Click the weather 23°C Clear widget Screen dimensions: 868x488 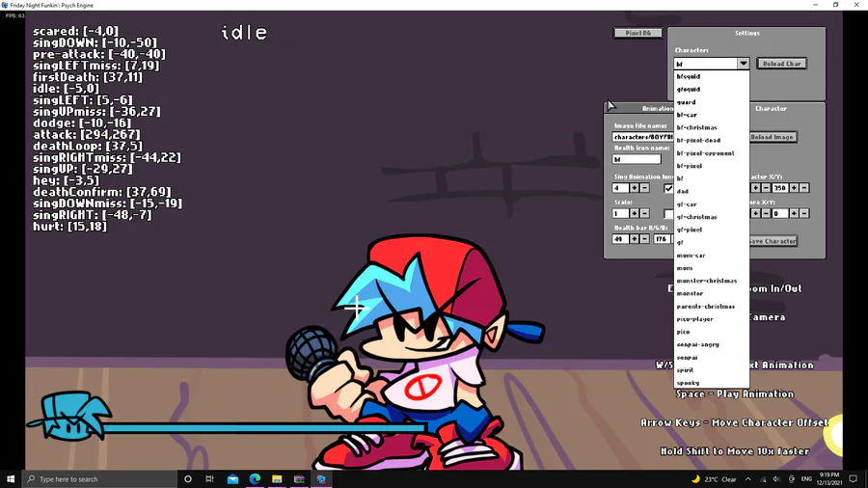pos(714,479)
